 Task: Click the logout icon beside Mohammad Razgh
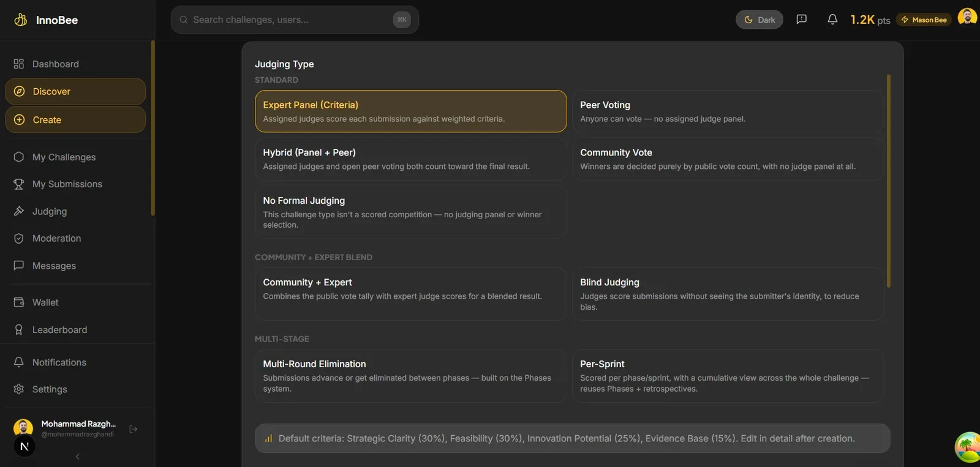(134, 429)
